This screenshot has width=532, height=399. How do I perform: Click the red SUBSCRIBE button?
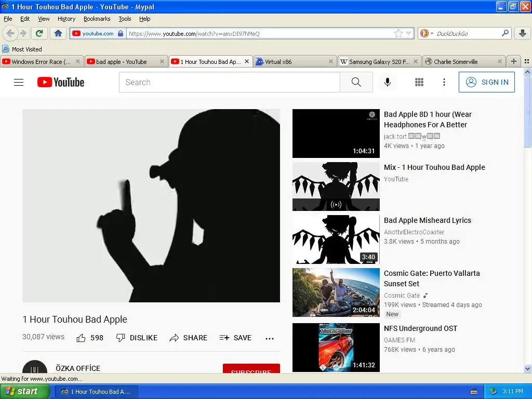click(x=251, y=369)
